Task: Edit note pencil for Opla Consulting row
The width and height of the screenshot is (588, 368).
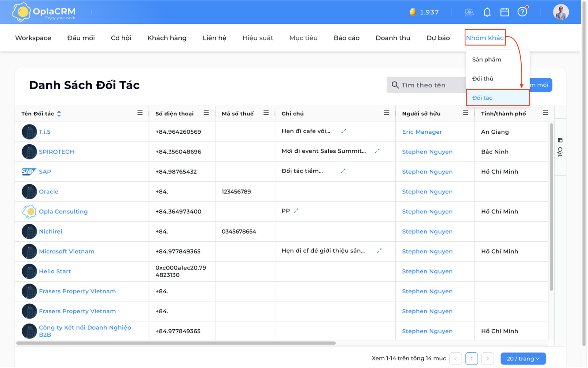Action: [296, 211]
